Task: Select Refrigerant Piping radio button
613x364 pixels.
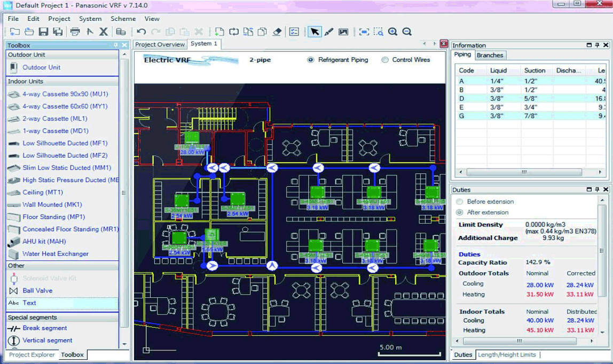Action: point(310,60)
